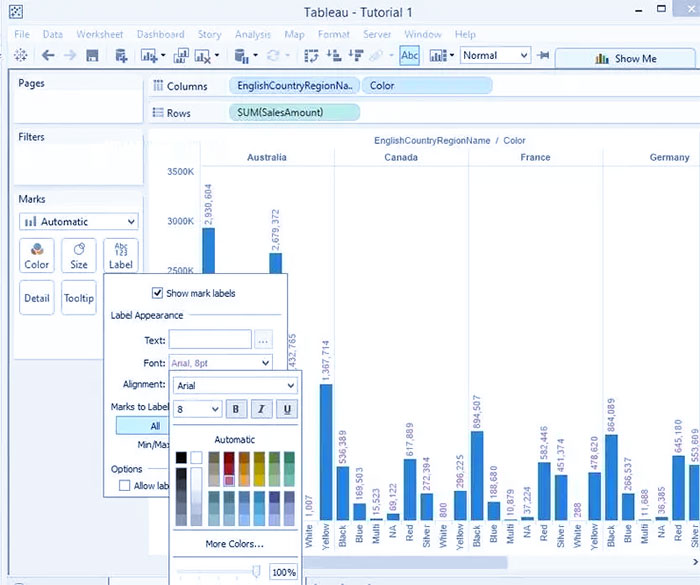Sort descending toolbar icon
This screenshot has width=700, height=585.
point(356,56)
